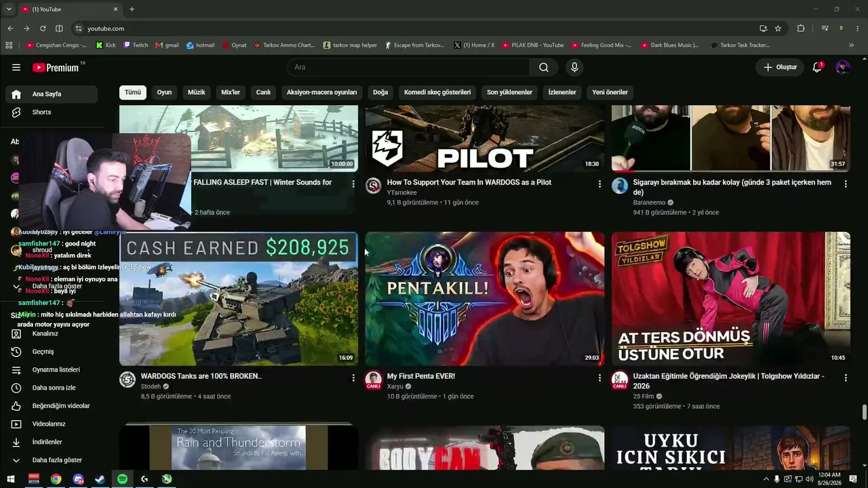Open the account avatar menu
Image resolution: width=868 pixels, height=488 pixels.
click(x=843, y=67)
